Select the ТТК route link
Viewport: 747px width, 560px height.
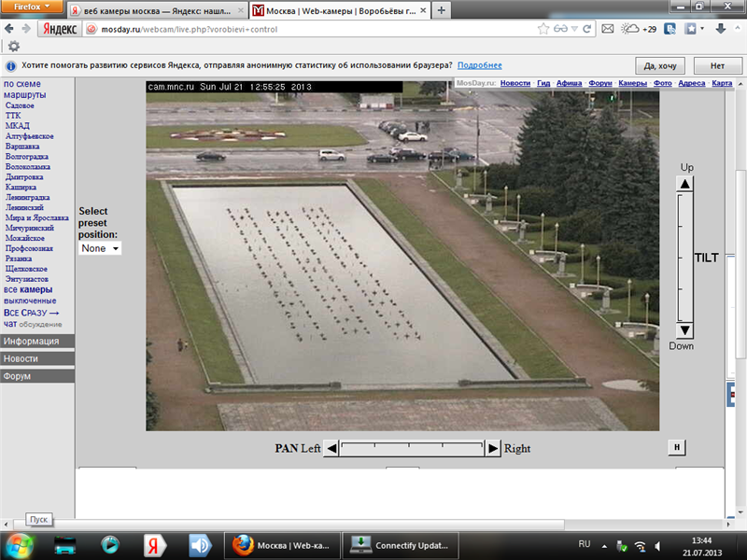click(13, 115)
